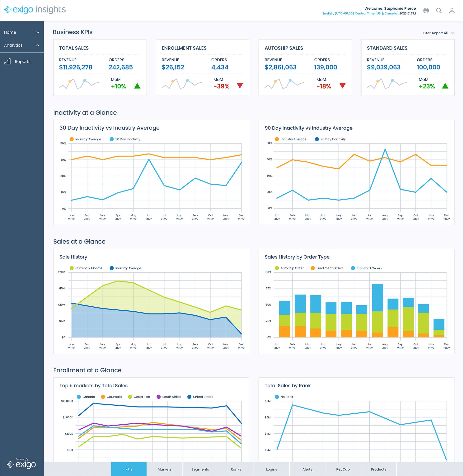The width and height of the screenshot is (464, 476).
Task: Click Powered By exigo footer logo
Action: [21, 463]
